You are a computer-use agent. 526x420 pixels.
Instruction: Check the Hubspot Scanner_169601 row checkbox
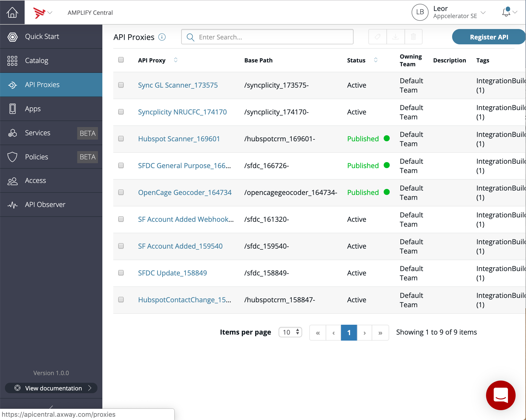121,139
